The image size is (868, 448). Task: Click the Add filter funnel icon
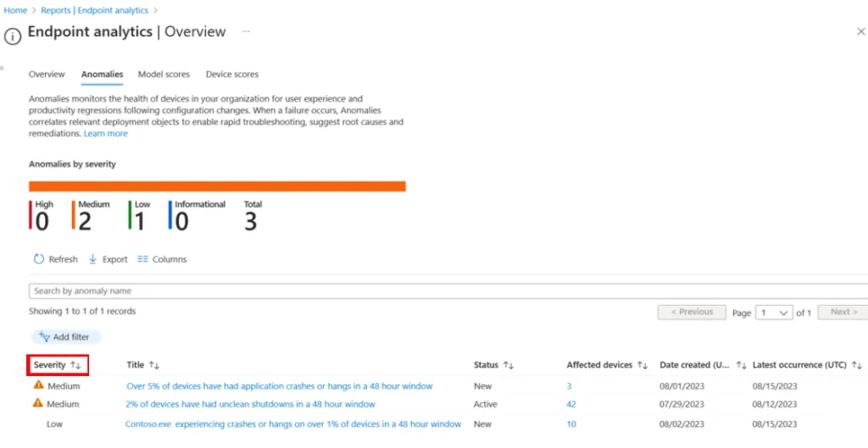click(45, 337)
